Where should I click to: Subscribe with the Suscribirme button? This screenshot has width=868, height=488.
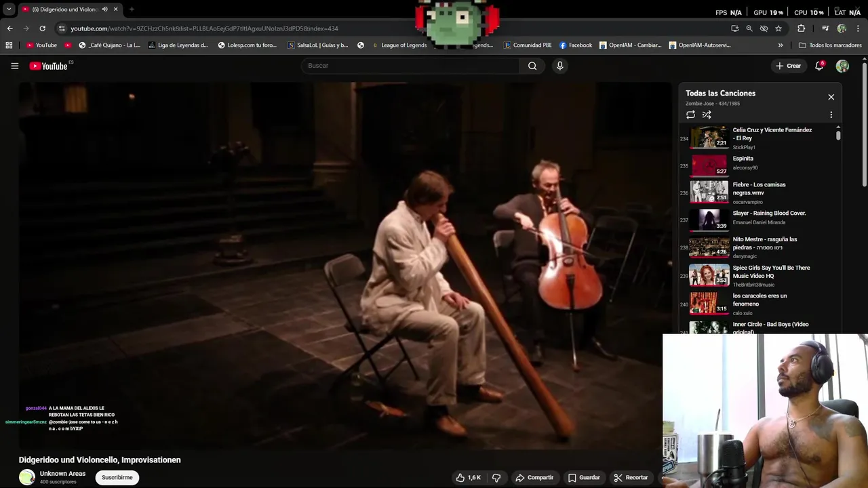[117, 477]
